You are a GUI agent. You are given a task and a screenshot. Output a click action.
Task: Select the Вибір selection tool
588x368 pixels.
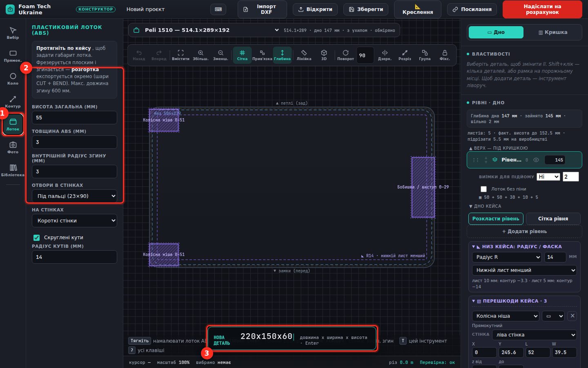coord(13,33)
